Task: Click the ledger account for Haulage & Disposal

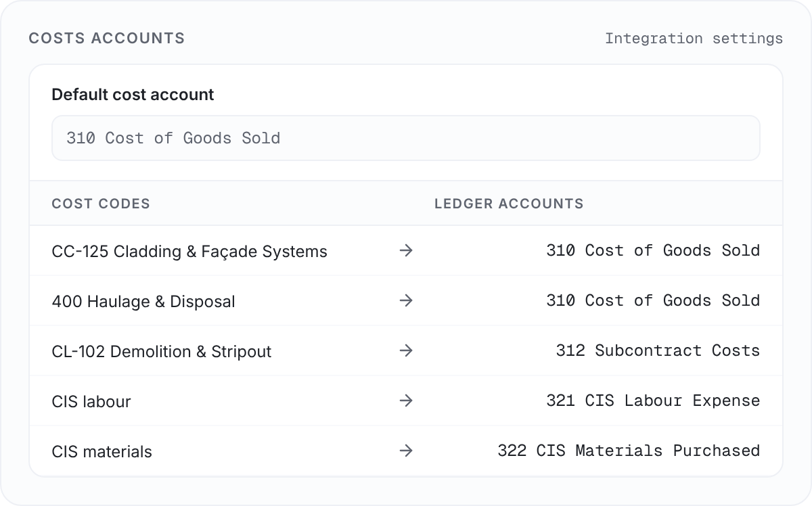Action: point(653,300)
